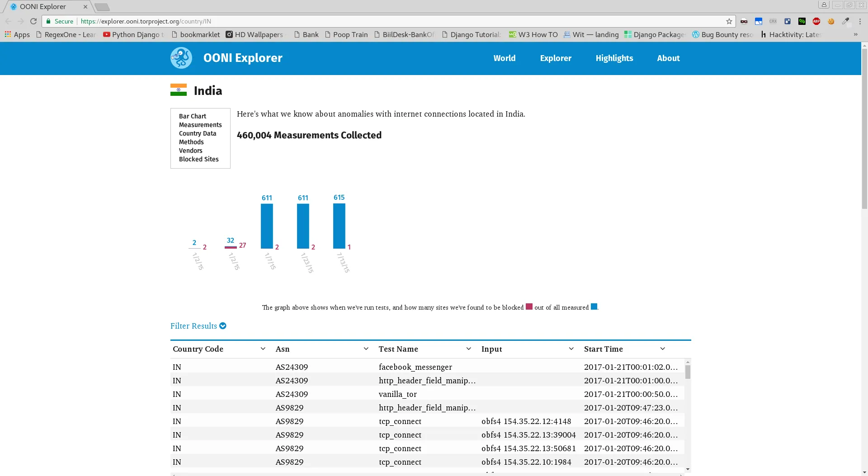Open the Apps bookmarks shortcut
The width and height of the screenshot is (868, 476).
coord(17,34)
